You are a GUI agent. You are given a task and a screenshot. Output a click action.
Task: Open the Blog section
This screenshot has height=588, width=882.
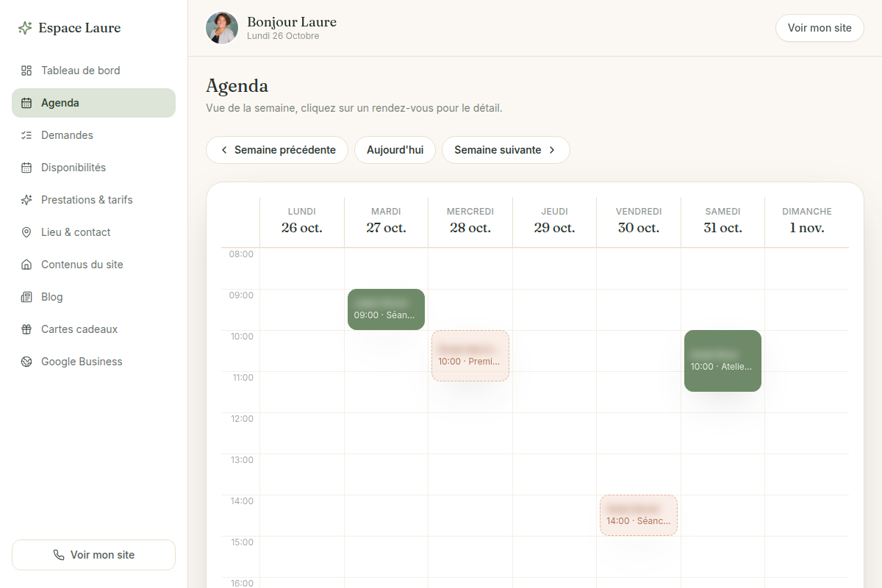(x=93, y=297)
